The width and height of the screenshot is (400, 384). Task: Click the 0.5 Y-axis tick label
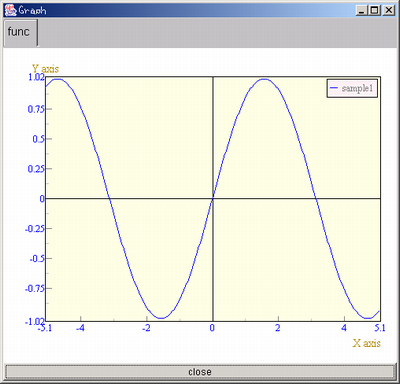coord(38,139)
